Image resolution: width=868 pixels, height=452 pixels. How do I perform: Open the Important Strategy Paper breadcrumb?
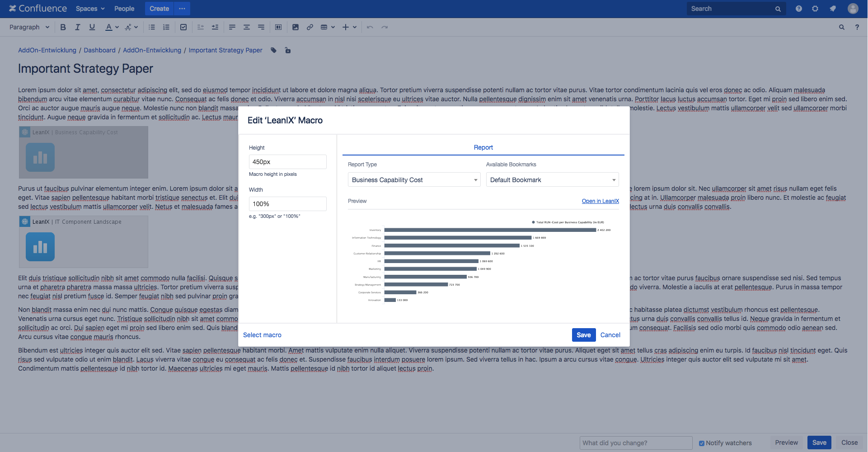[x=225, y=50]
